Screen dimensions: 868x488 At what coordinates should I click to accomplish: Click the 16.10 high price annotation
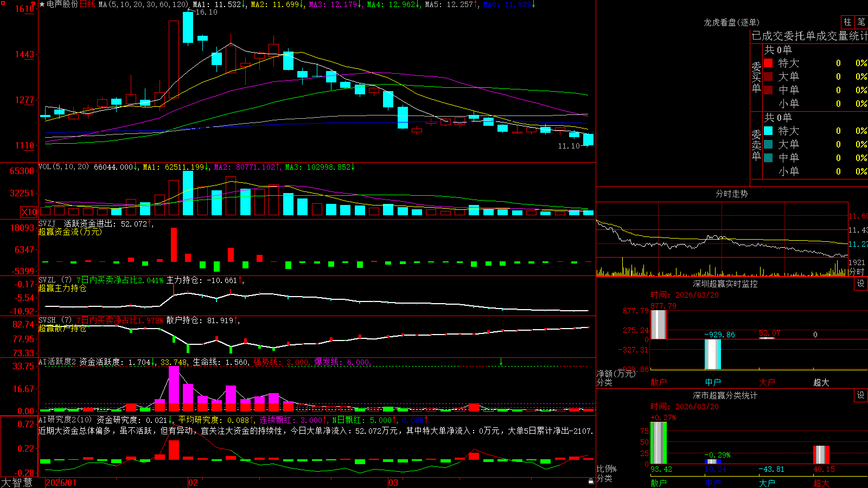pyautogui.click(x=206, y=12)
